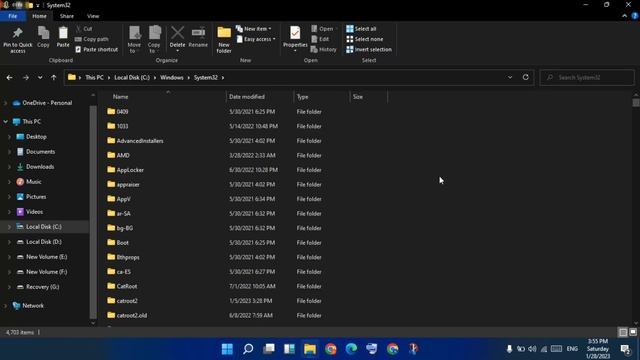The image size is (640, 360).
Task: Expand OneDrive - Personal tree node
Action: (6, 103)
